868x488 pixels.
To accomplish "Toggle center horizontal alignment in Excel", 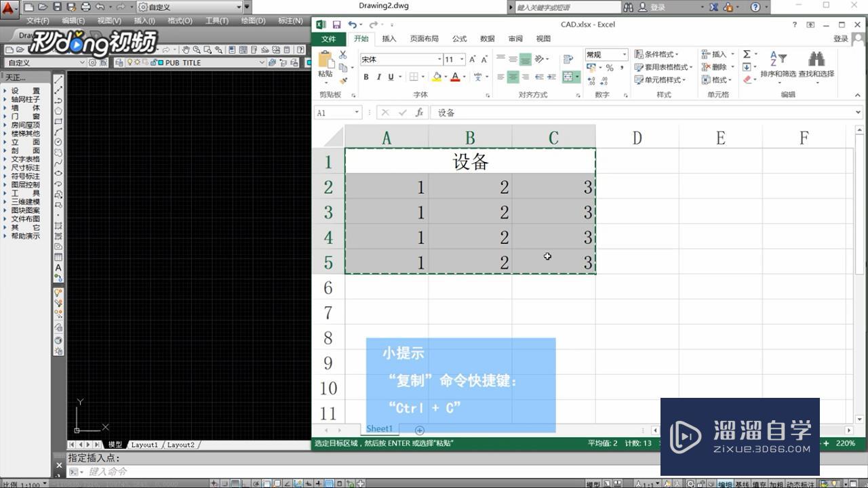I will (x=513, y=77).
